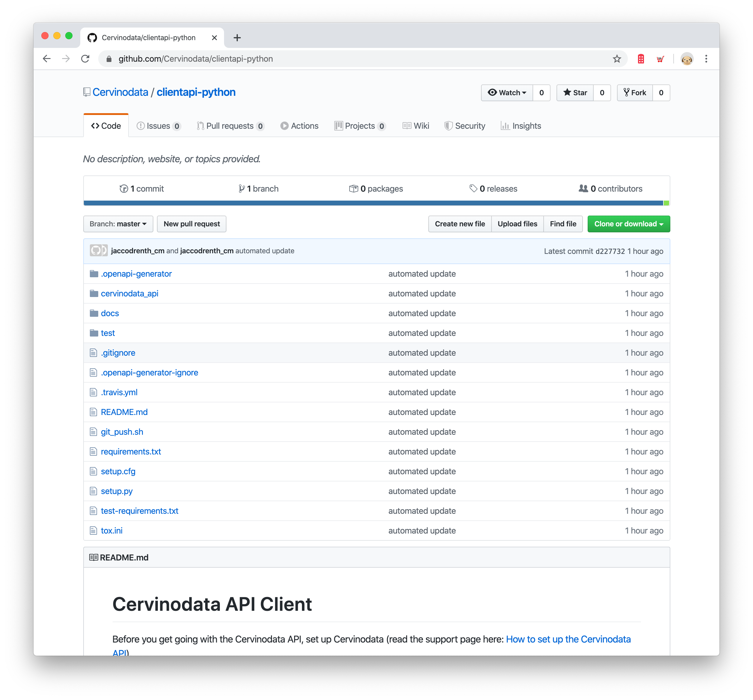Screen dimensions: 753x700
Task: Close the Cervinodata/clientapi-python tab
Action: [x=214, y=37]
